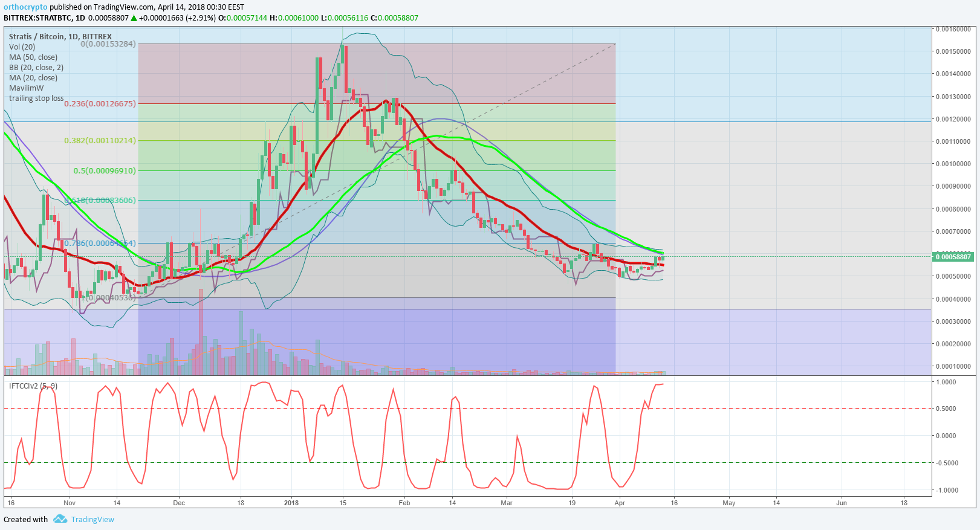Click the open value O:0.00057144
Viewport: 980px width, 530px height.
pyautogui.click(x=242, y=18)
